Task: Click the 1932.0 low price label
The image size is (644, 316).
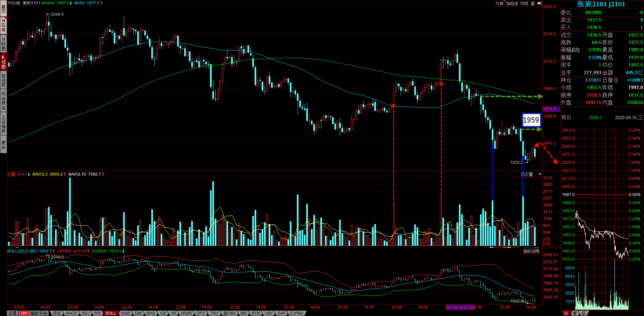Action: (517, 163)
